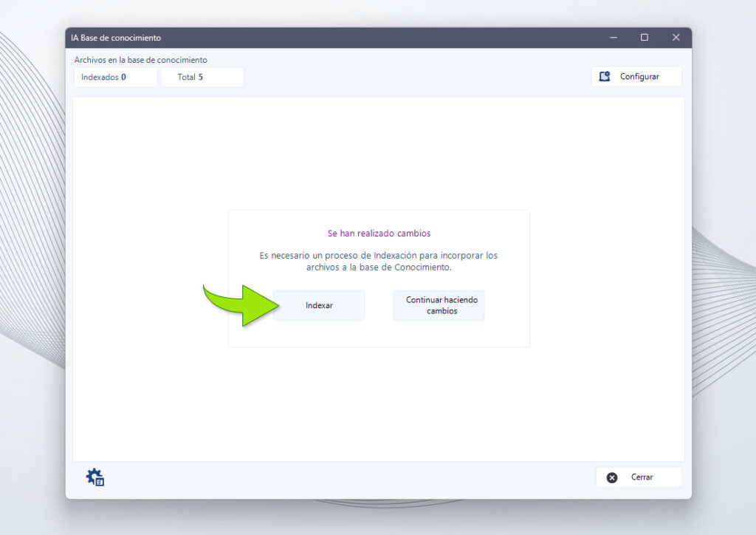
Task: Select Continuar haciendo cambios
Action: coord(439,305)
